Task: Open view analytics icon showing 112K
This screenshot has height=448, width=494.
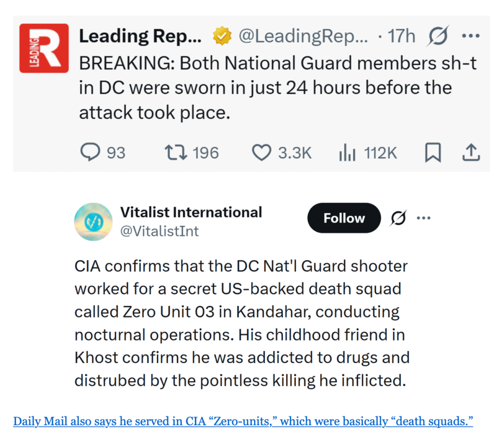Action: tap(347, 153)
